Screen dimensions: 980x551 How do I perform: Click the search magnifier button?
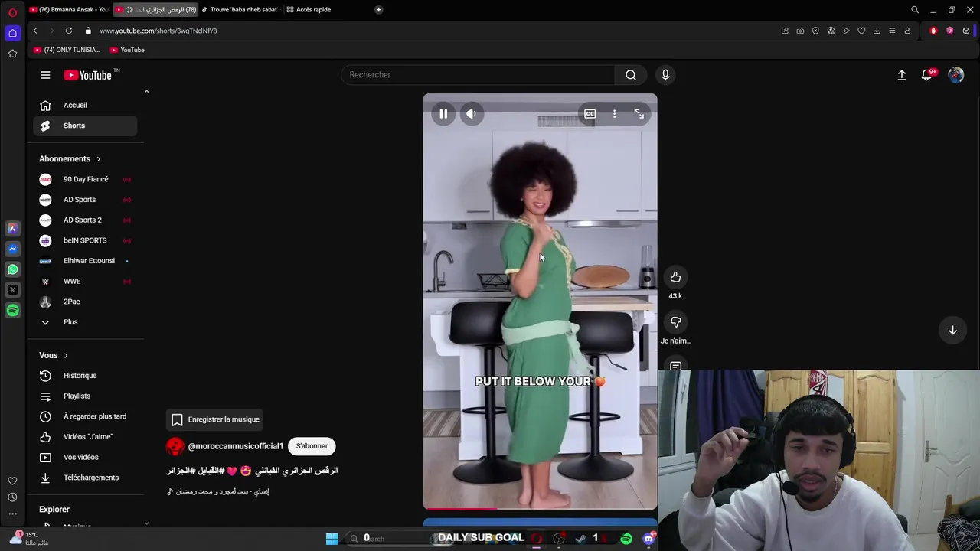[631, 75]
